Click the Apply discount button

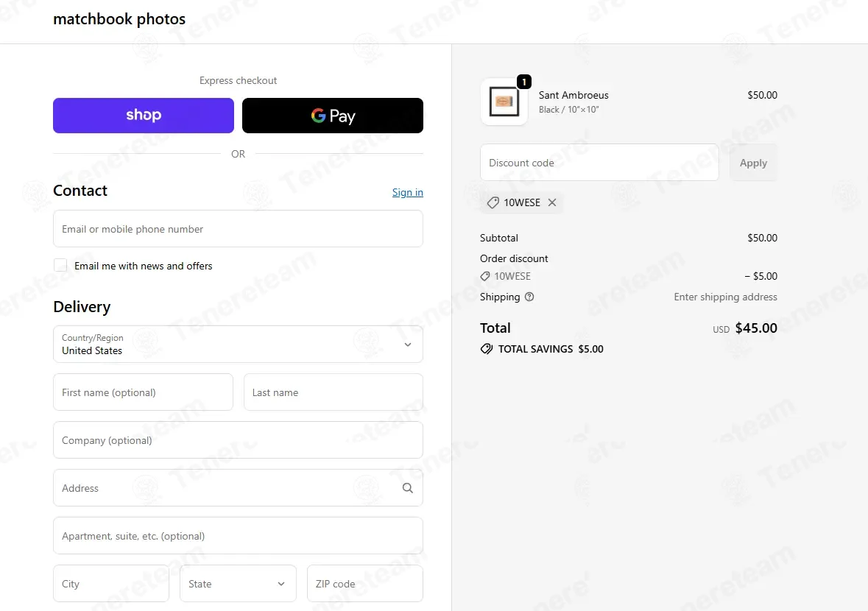coord(753,163)
